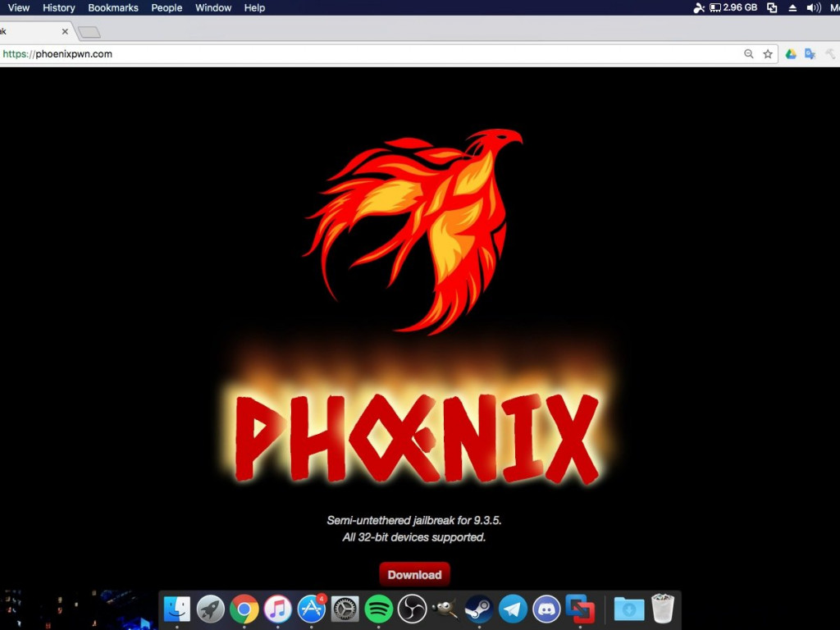This screenshot has height=630, width=840.
Task: Open Telegram from the dock
Action: pos(513,609)
